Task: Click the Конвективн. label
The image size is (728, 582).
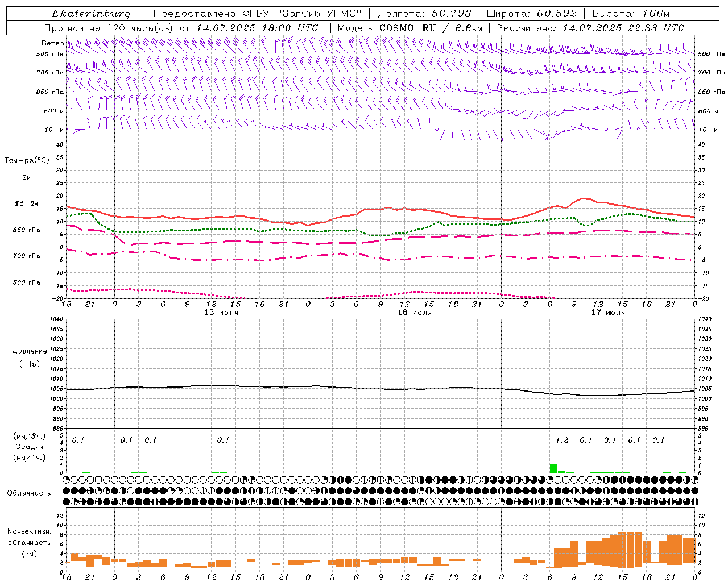Action: coord(30,531)
